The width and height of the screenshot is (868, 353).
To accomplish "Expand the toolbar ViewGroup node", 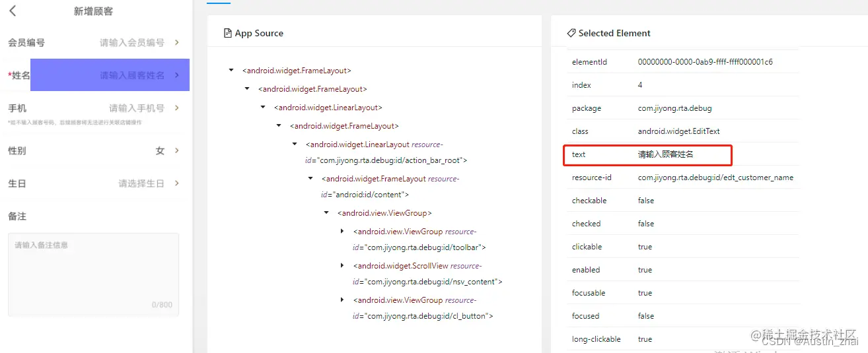I will click(x=342, y=231).
